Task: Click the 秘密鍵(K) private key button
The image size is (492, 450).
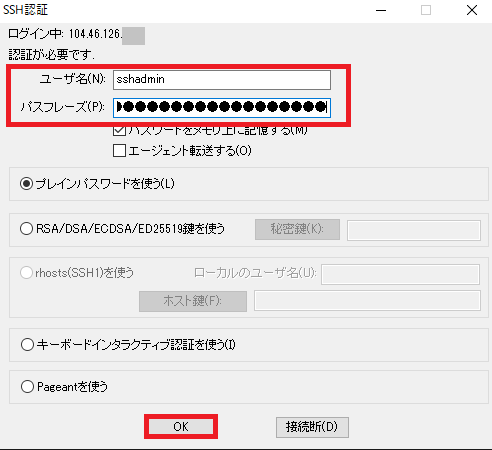Action: point(297,229)
